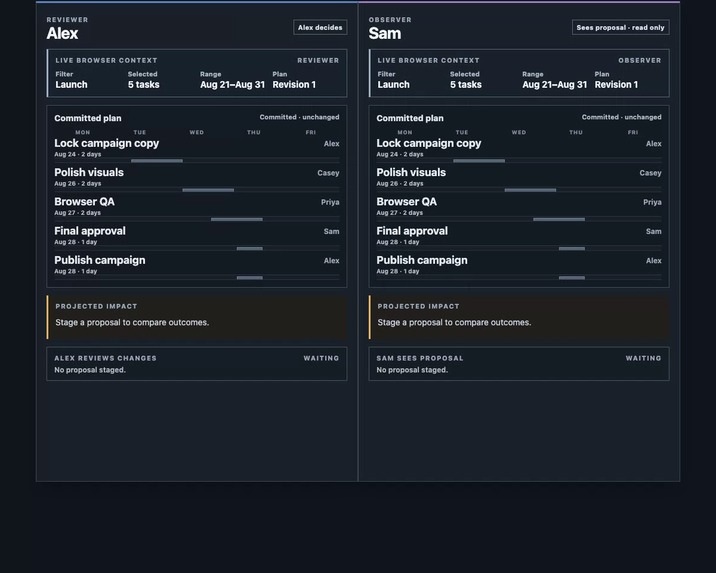This screenshot has width=716, height=573.
Task: Click the Browser QA timeline bar in Alex's plan
Action: (237, 219)
